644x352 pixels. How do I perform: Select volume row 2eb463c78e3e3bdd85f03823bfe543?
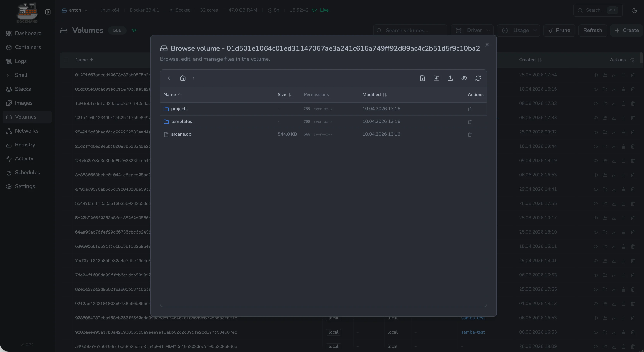coord(113,161)
